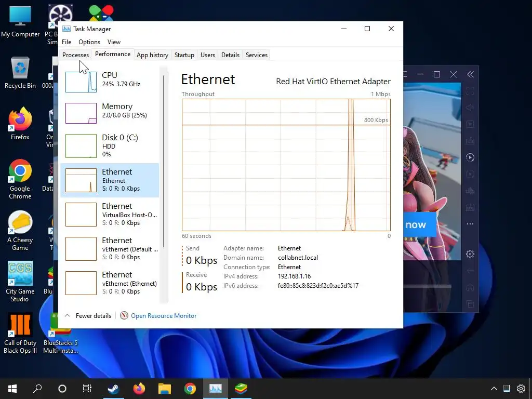
Task: Open BlueStacks settings gear in sidebar
Action: (470, 254)
